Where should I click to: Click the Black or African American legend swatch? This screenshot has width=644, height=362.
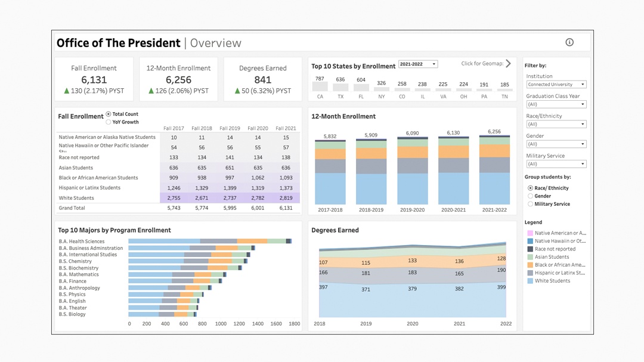(x=530, y=265)
